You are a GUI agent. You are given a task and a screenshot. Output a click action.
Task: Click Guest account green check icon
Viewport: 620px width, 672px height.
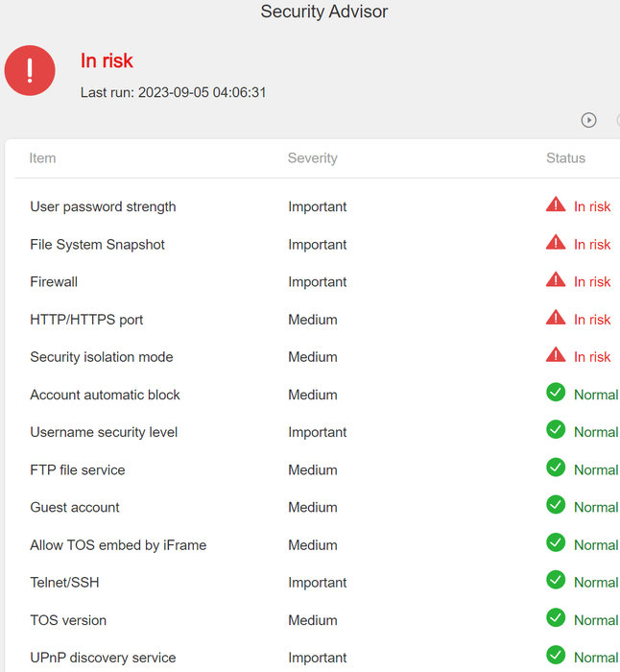tap(556, 505)
